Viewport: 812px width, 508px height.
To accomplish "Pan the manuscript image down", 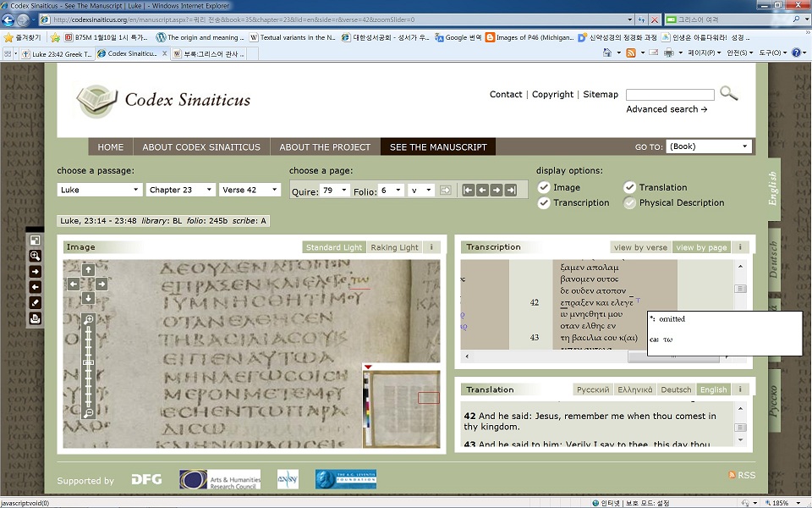I will click(x=88, y=298).
